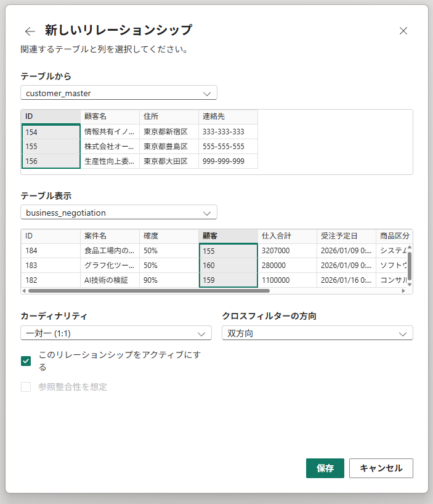Click horizontal scrollbar right arrow in second table

[403, 291]
